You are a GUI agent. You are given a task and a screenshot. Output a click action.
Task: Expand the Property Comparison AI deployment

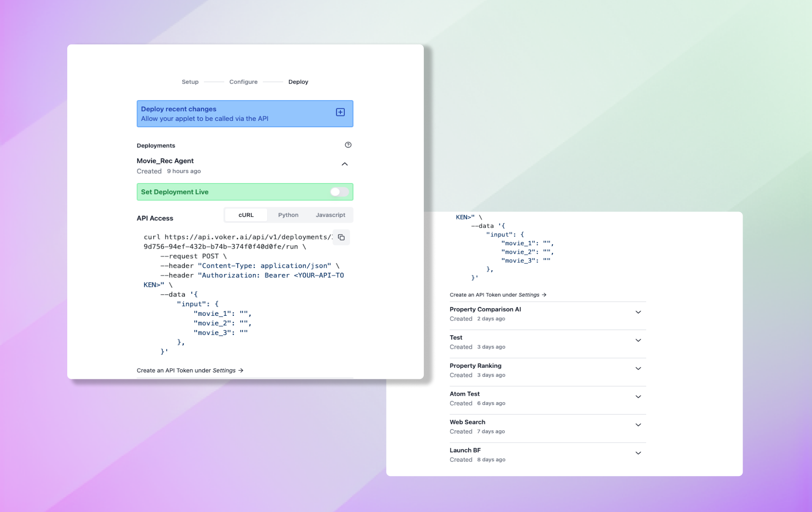pos(638,312)
